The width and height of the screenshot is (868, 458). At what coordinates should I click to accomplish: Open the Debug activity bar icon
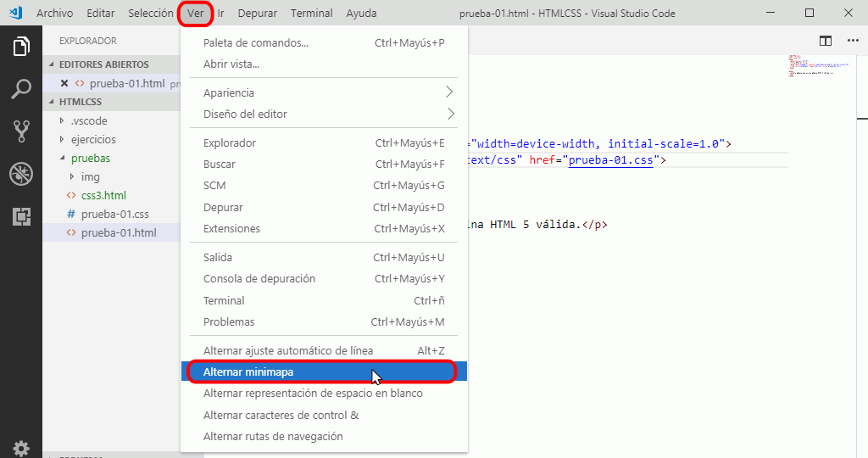[21, 174]
